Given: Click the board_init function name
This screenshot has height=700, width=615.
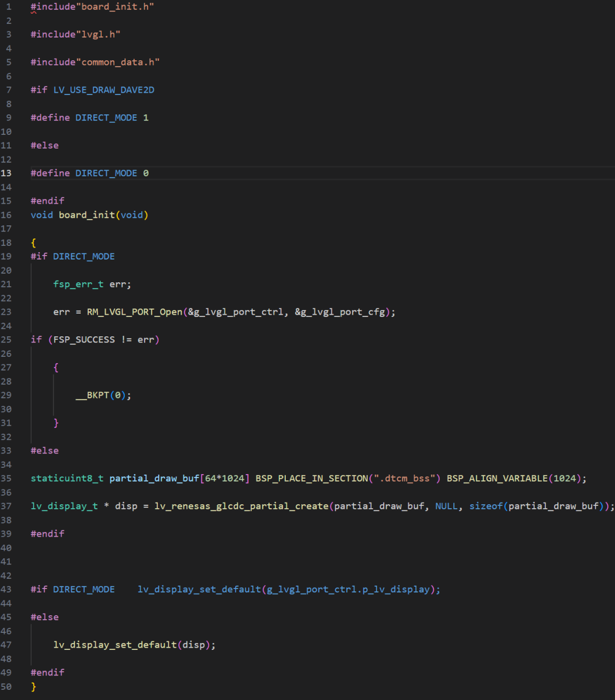Looking at the screenshot, I should pyautogui.click(x=87, y=215).
